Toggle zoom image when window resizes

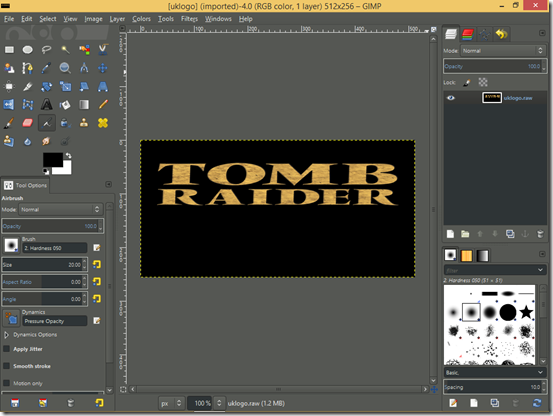point(433,30)
